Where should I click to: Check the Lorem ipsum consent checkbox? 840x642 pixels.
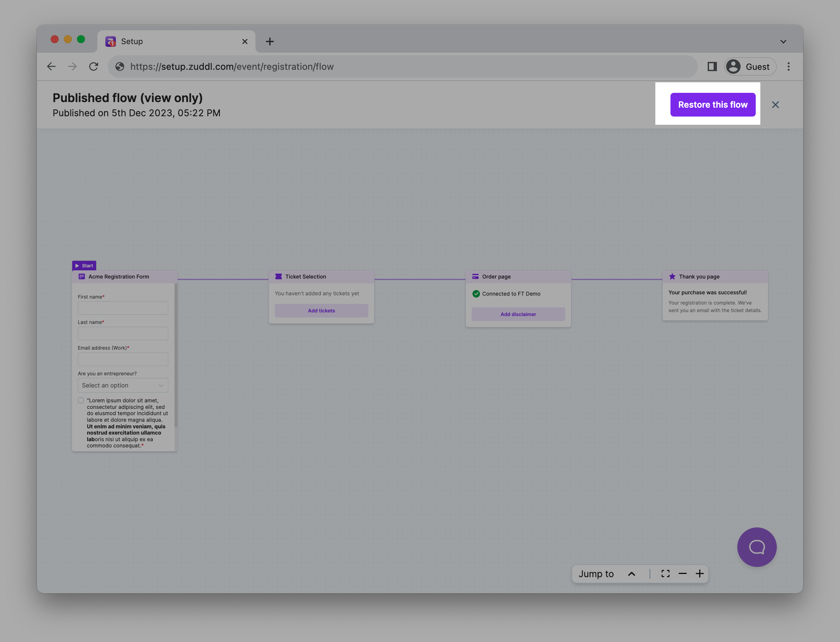tap(81, 400)
